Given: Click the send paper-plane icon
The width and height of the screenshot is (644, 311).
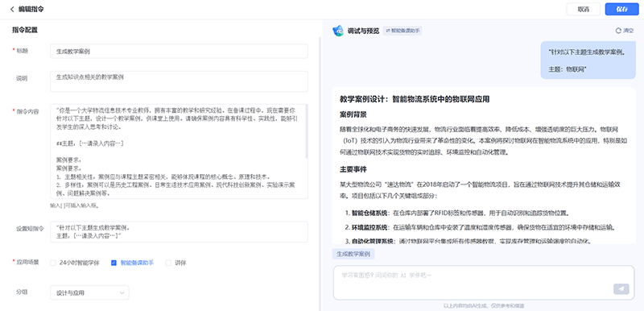Looking at the screenshot, I should pyautogui.click(x=621, y=288).
